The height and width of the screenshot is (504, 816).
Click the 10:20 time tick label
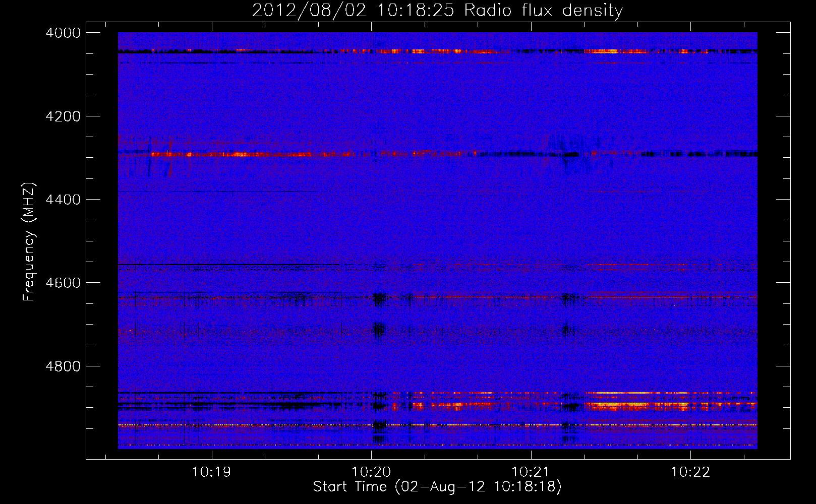(371, 472)
